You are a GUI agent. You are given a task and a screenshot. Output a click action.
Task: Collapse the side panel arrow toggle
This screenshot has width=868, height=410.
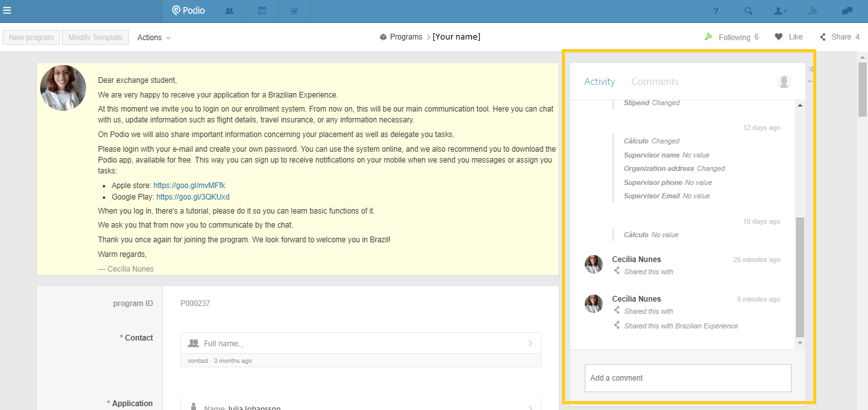(x=811, y=81)
